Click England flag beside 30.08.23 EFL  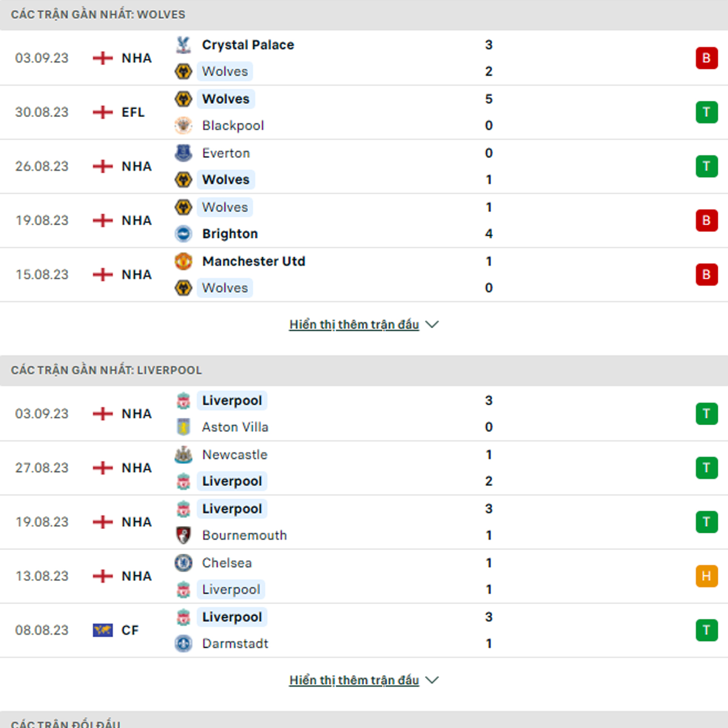tap(103, 113)
